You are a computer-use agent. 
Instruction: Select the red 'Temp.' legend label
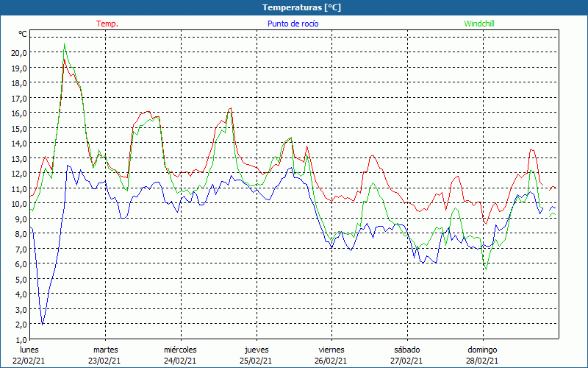point(107,24)
